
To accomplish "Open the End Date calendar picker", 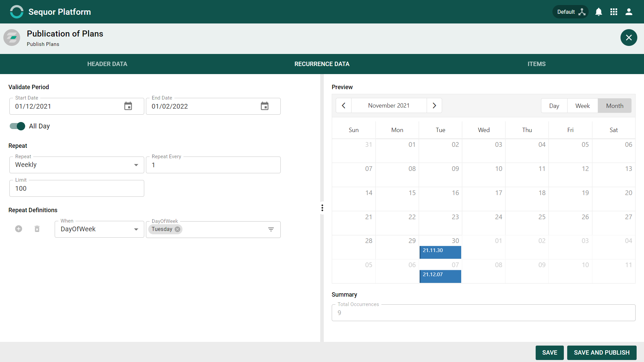I will (265, 106).
